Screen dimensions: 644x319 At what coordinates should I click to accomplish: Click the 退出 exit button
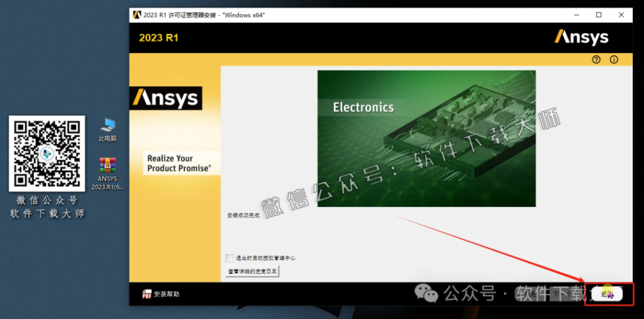pyautogui.click(x=607, y=294)
